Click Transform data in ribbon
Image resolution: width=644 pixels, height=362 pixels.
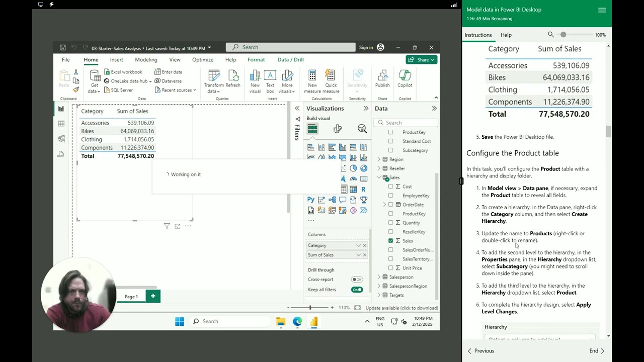[x=214, y=81]
